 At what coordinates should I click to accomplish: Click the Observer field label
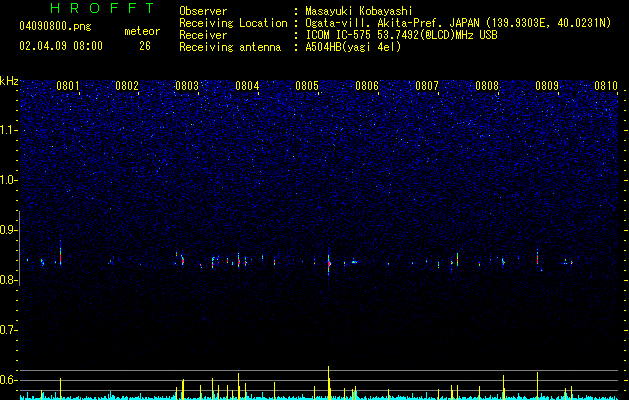[x=203, y=11]
